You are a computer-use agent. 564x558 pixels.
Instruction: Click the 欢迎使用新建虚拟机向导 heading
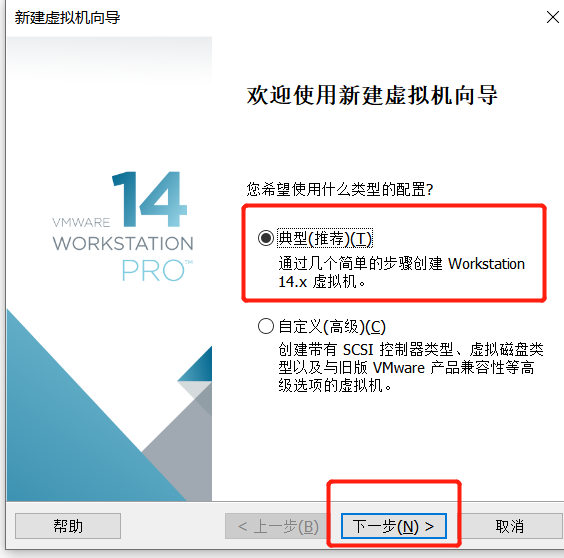[372, 95]
